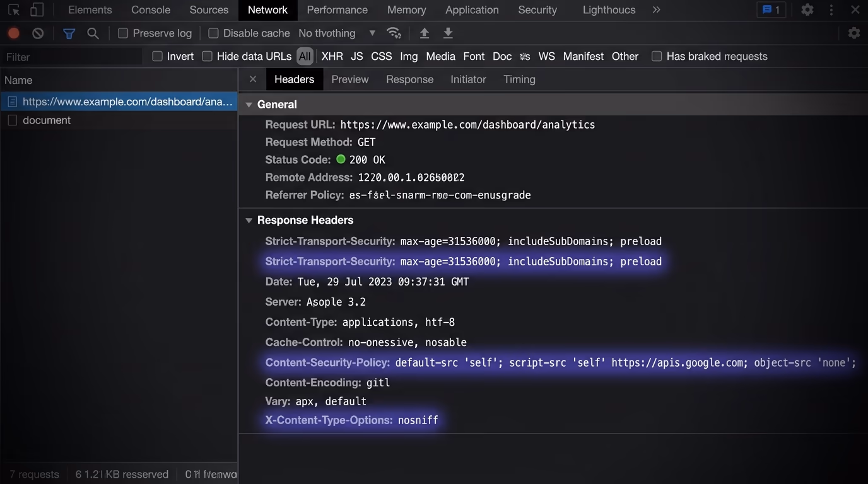The width and height of the screenshot is (868, 484).
Task: Check Hide data URLs checkbox
Action: tap(207, 56)
